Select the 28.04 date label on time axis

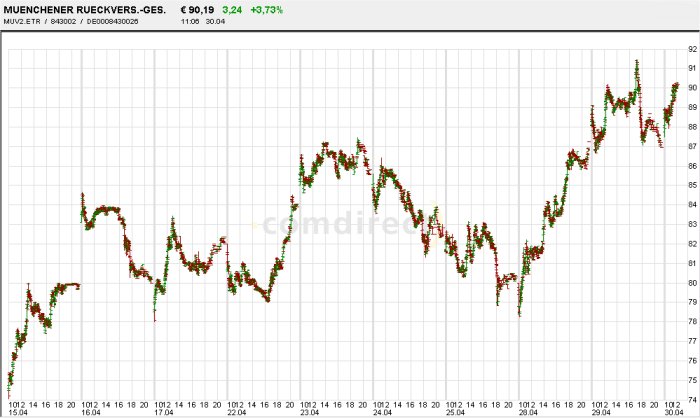pyautogui.click(x=528, y=413)
